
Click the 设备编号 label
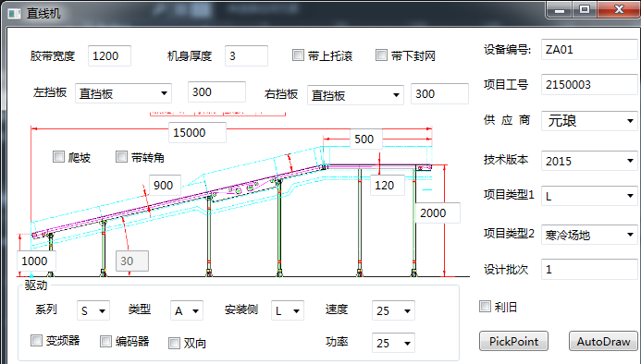click(x=507, y=50)
